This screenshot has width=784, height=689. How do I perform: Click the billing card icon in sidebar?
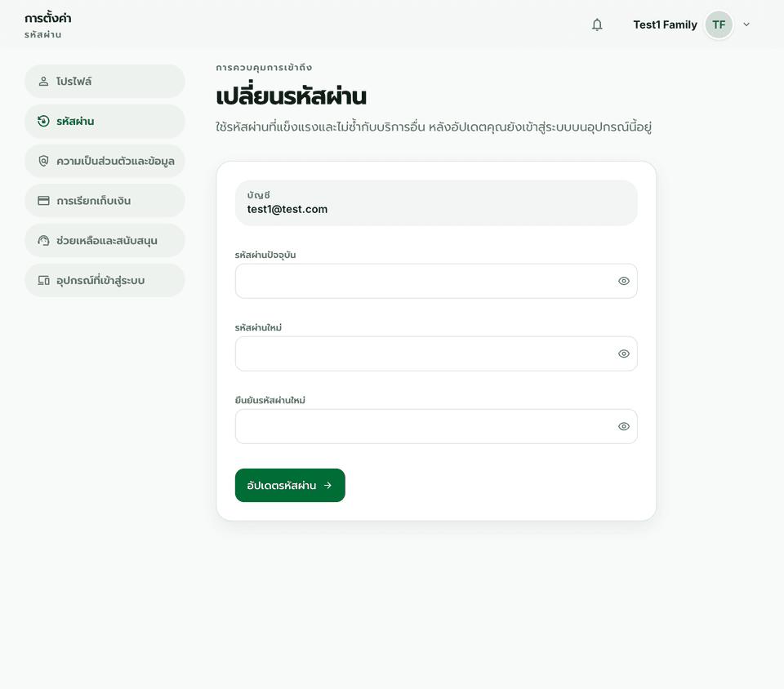(x=43, y=200)
